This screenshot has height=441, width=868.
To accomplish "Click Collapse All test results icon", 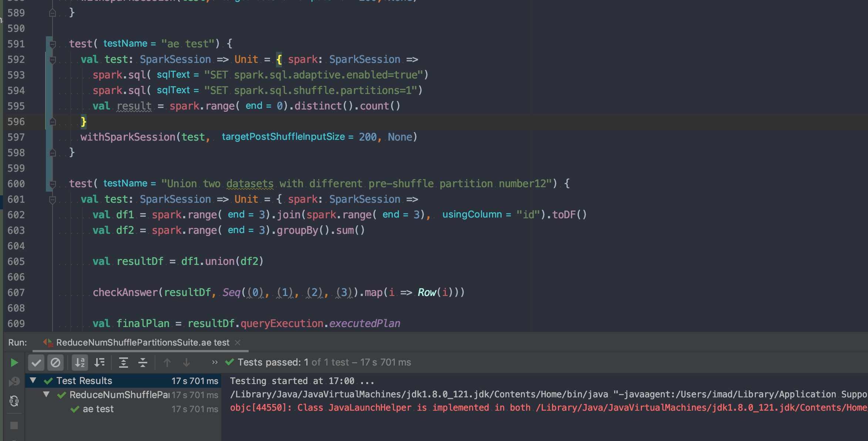I will [x=143, y=363].
